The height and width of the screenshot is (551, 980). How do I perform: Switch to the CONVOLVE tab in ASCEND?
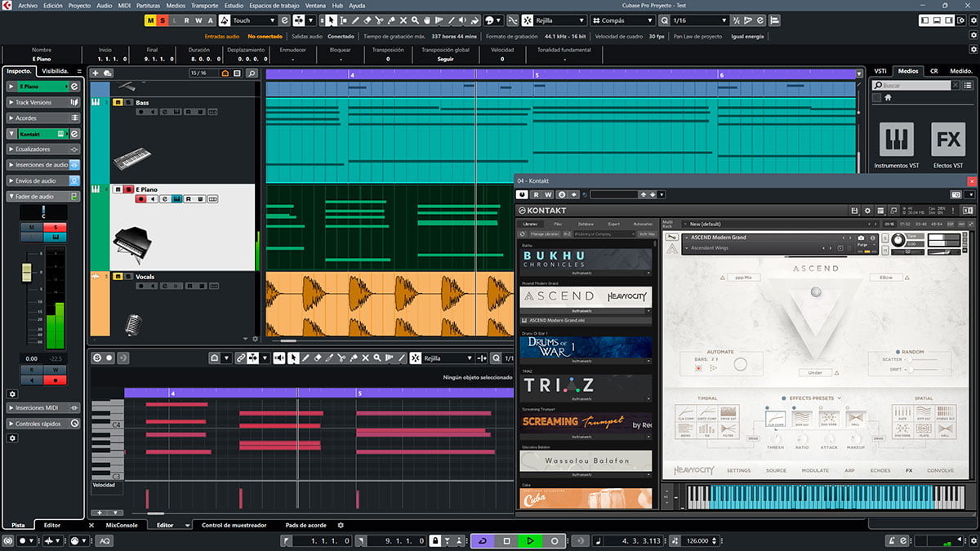(x=940, y=470)
